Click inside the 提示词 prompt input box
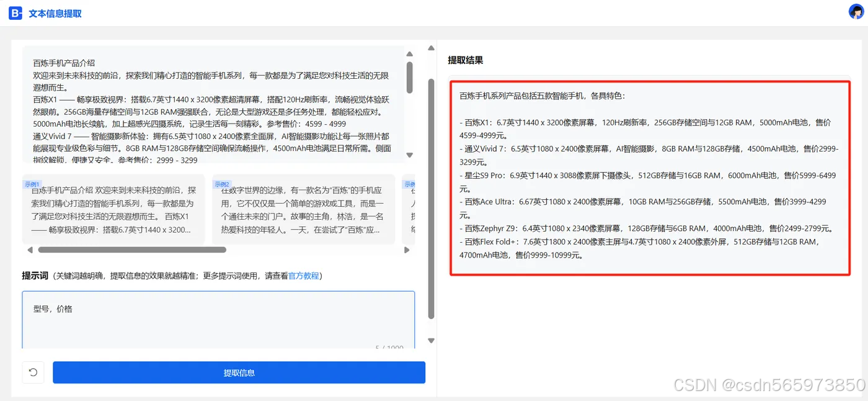 tap(218, 323)
